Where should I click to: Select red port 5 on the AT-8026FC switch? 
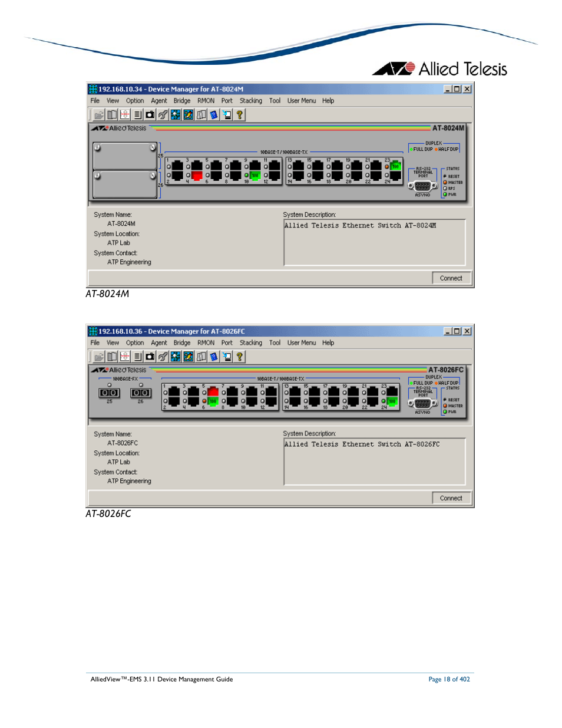(213, 392)
